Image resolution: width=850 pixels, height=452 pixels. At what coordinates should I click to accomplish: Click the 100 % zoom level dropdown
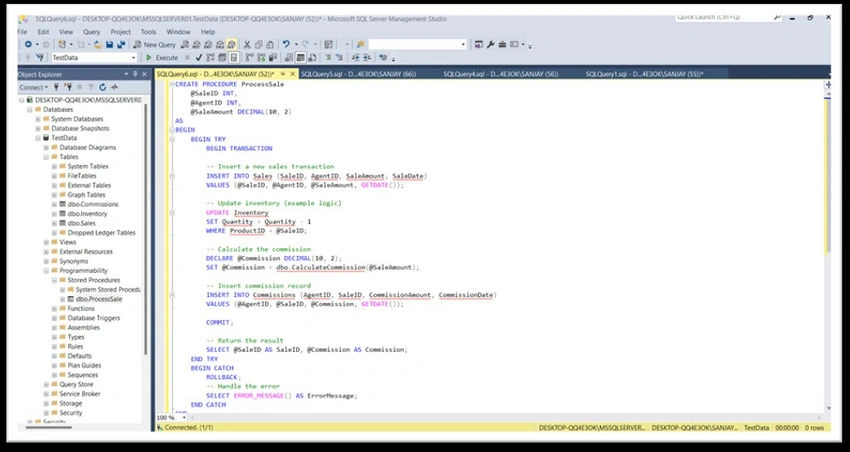[171, 418]
